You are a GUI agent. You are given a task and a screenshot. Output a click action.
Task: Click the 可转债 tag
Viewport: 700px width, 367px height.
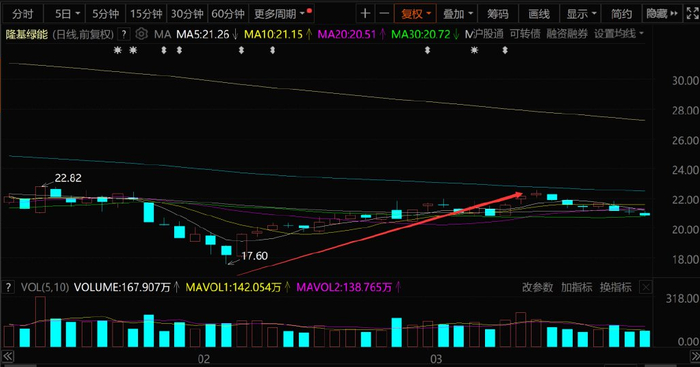[525, 34]
